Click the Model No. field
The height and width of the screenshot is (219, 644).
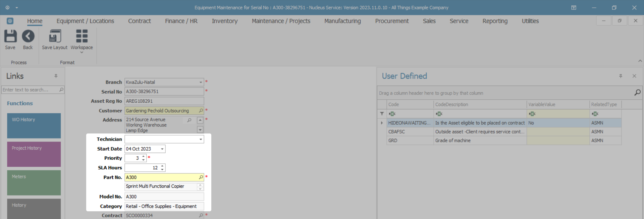pyautogui.click(x=164, y=197)
